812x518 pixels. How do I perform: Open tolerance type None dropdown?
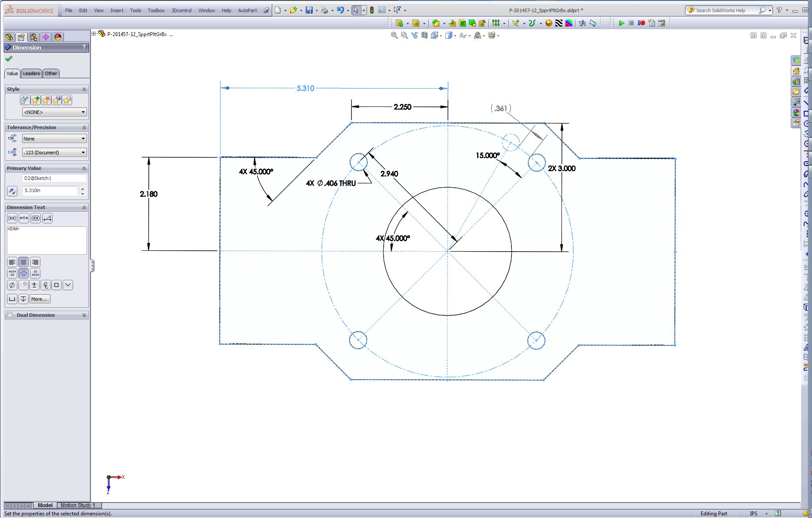click(x=54, y=139)
